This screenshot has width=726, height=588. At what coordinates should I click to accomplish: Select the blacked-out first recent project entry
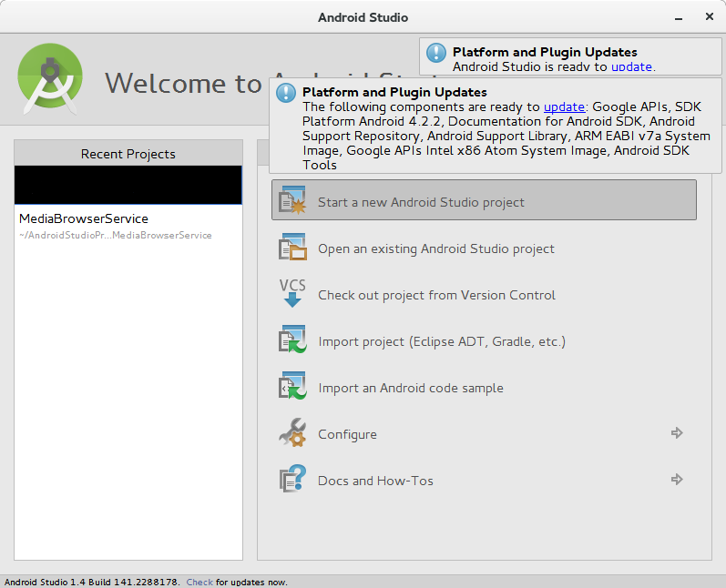[128, 185]
